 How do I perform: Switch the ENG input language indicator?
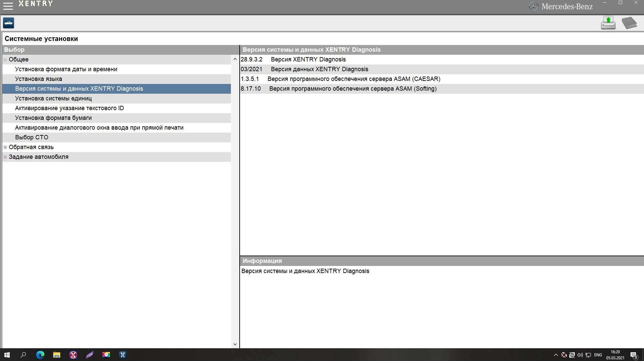point(598,355)
